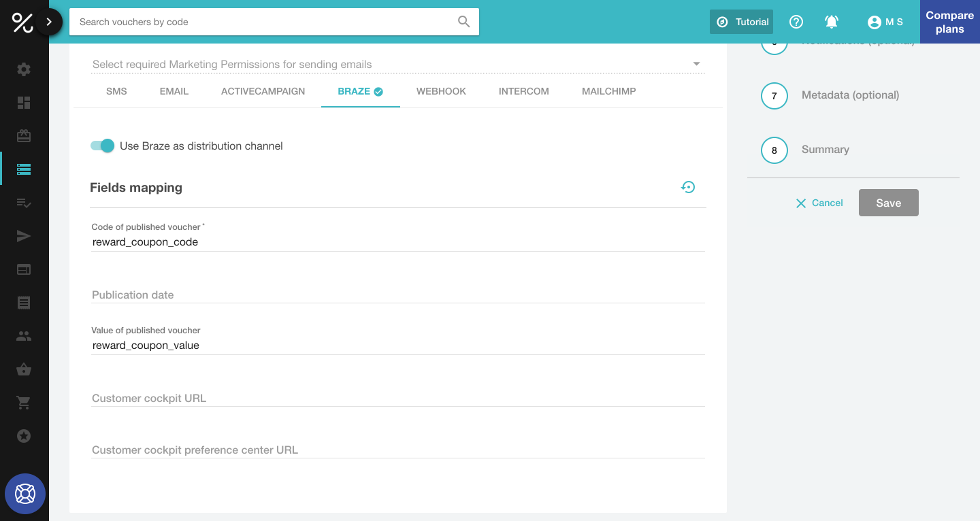Open the customers people icon in sidebar
The image size is (980, 521).
(x=24, y=336)
